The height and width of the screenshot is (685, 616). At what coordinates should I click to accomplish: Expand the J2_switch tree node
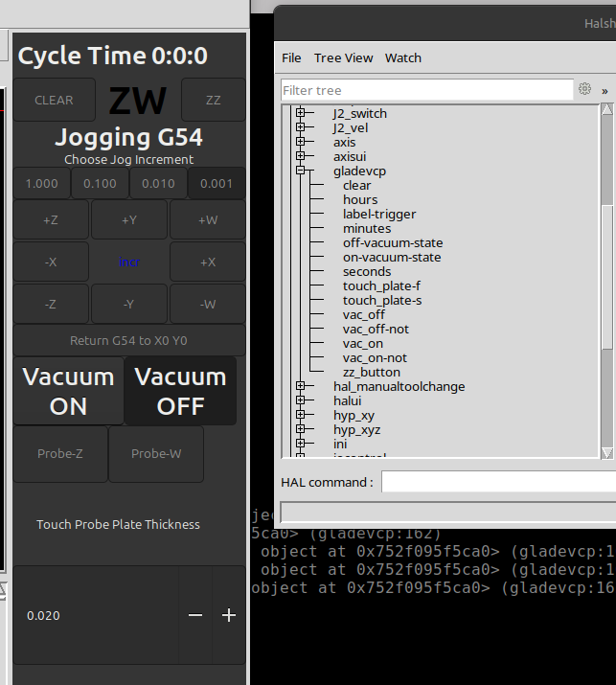coord(301,113)
